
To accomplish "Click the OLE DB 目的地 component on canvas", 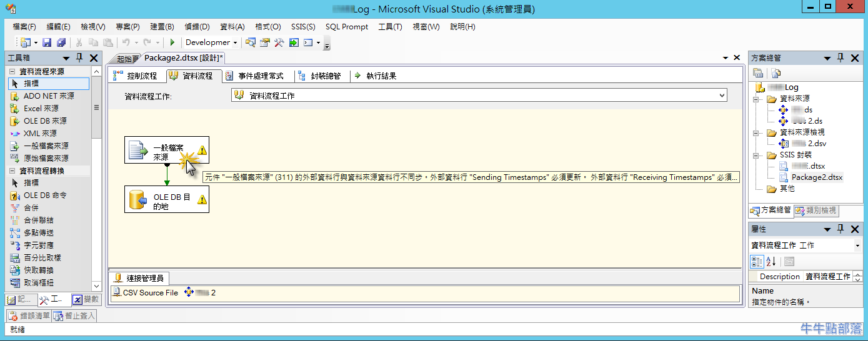I will click(x=166, y=199).
